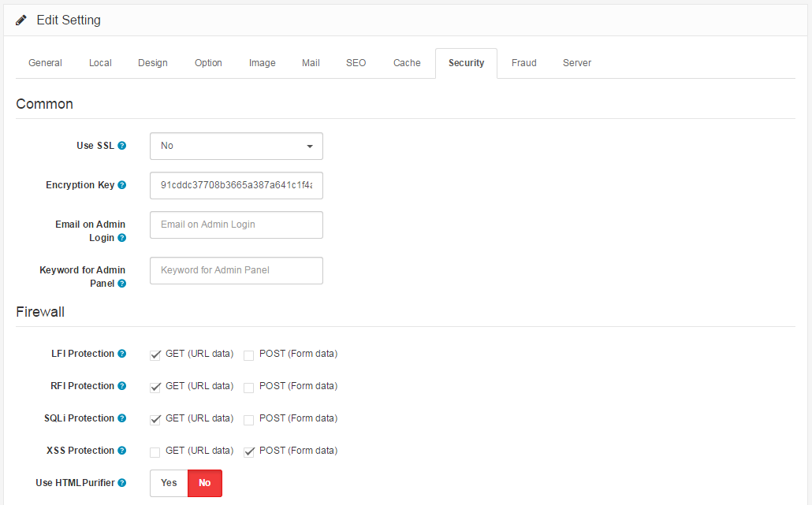Click the pencil icon beside Edit Setting
The width and height of the screenshot is (812, 505).
tap(21, 20)
